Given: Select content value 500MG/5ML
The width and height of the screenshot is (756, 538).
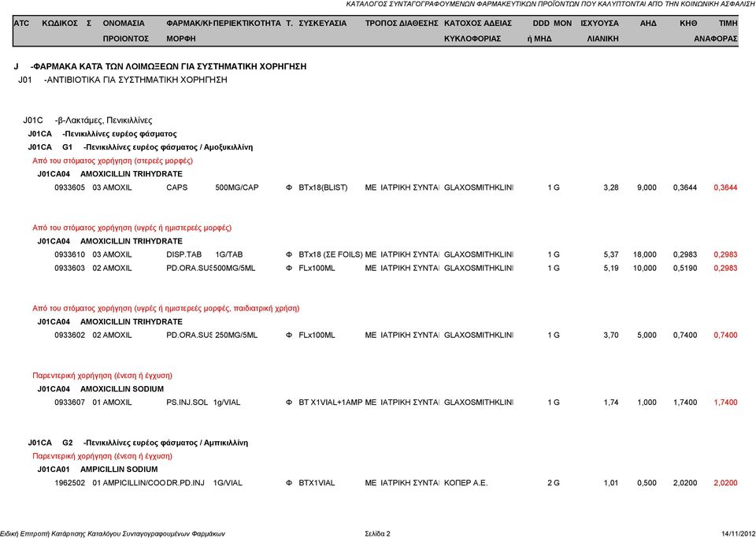Looking at the screenshot, I should tap(235, 268).
